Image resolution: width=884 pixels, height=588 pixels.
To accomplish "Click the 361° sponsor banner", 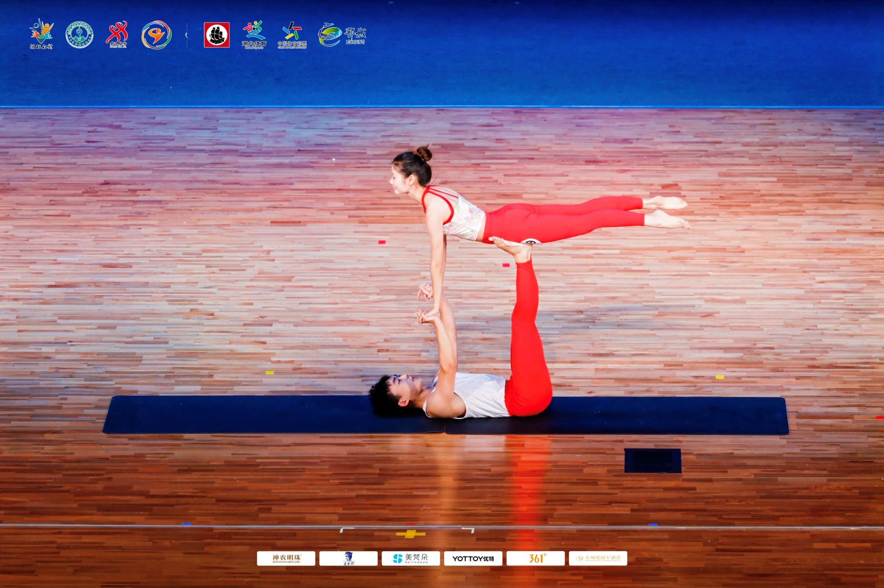I will 535,558.
